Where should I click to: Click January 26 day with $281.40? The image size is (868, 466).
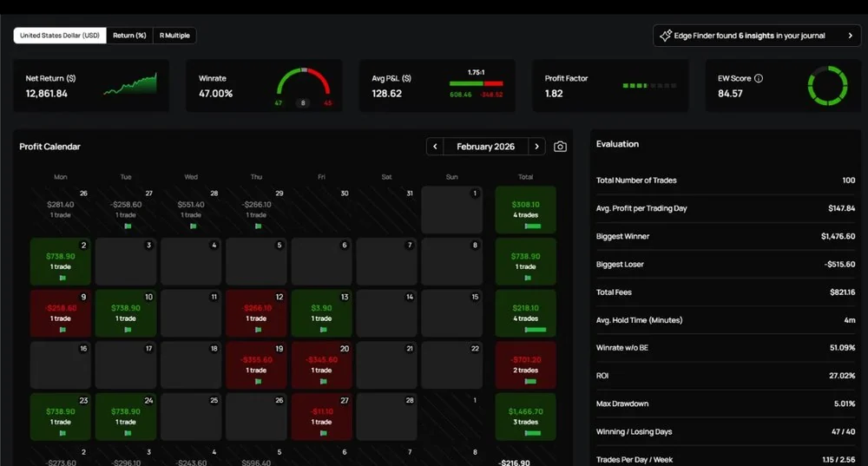[61, 210]
